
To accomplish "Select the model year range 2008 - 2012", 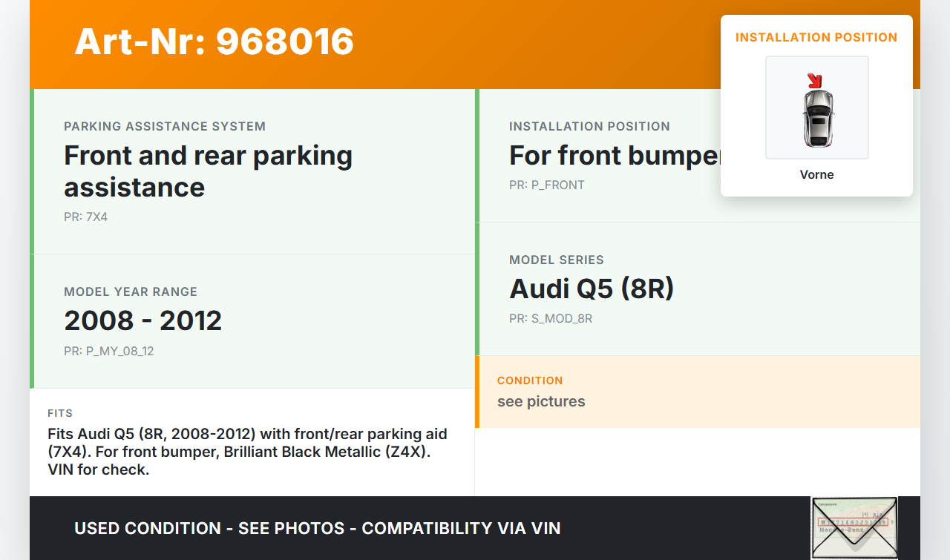I will [143, 320].
